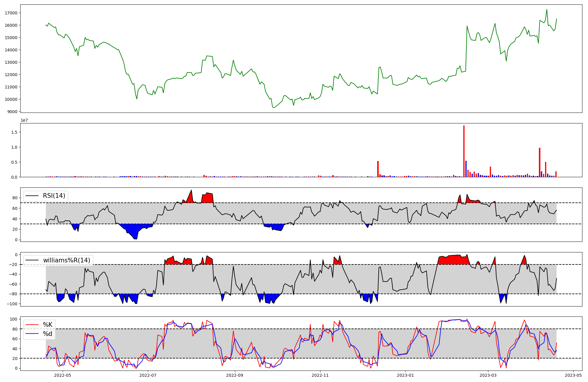Select the 2022-05 date axis label
This screenshot has width=588, height=382.
63,375
